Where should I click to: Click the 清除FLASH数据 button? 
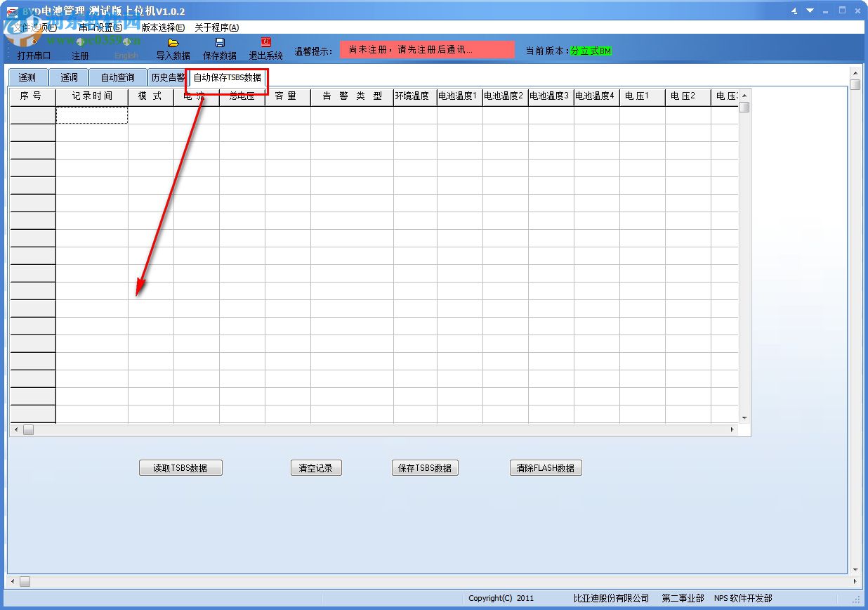(x=546, y=468)
